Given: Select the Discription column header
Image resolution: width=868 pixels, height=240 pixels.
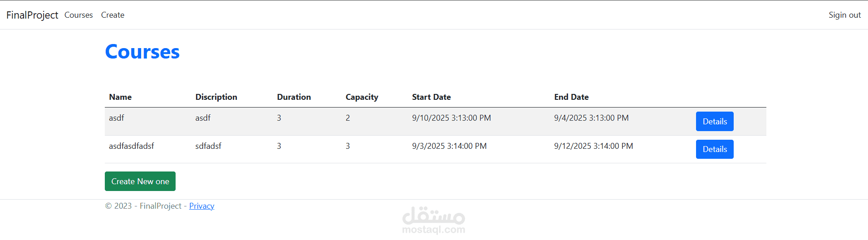Looking at the screenshot, I should 216,97.
